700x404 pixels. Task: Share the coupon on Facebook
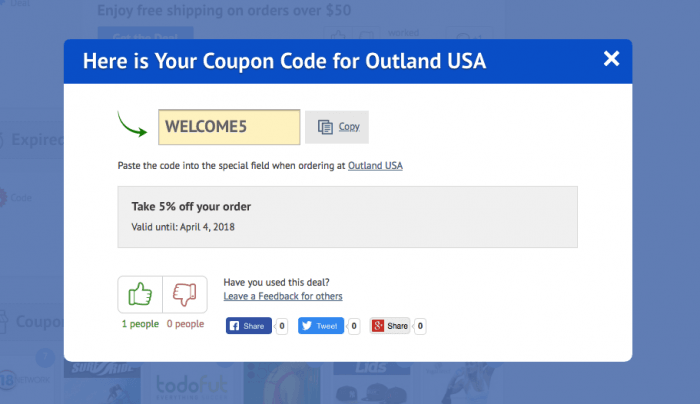[x=249, y=326]
